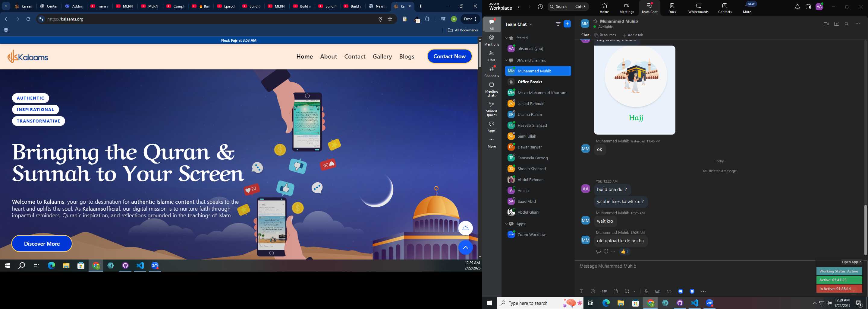
Task: Open Chrome extensions puzzle icon
Action: pyautogui.click(x=427, y=19)
